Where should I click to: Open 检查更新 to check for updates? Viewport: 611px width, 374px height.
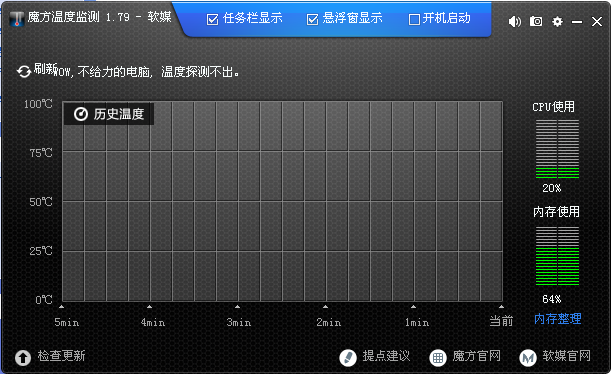point(61,356)
